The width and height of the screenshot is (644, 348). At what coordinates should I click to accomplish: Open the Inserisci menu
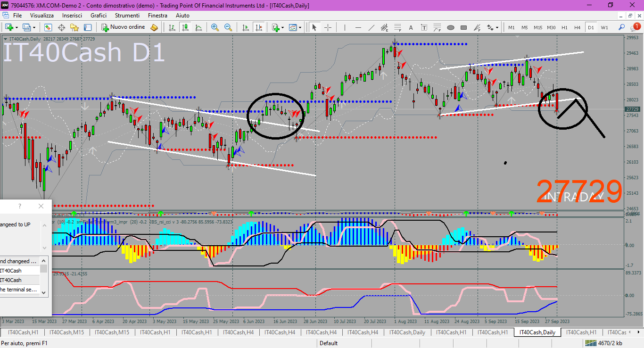(72, 16)
